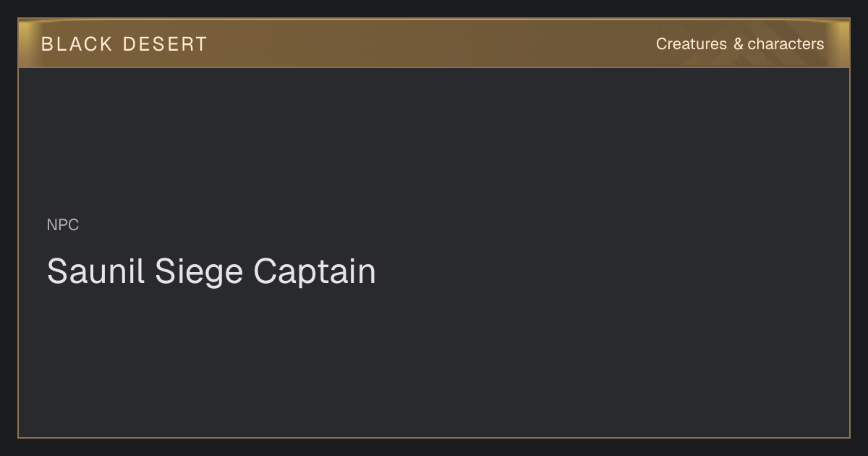Screen dimensions: 868x456
Task: Select the NPC label above the heading
Action: pos(63,225)
